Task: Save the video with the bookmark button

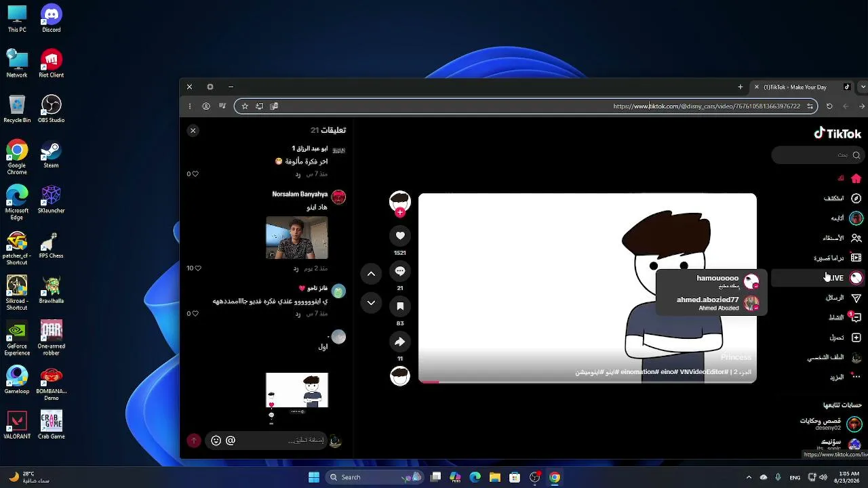Action: coord(400,306)
